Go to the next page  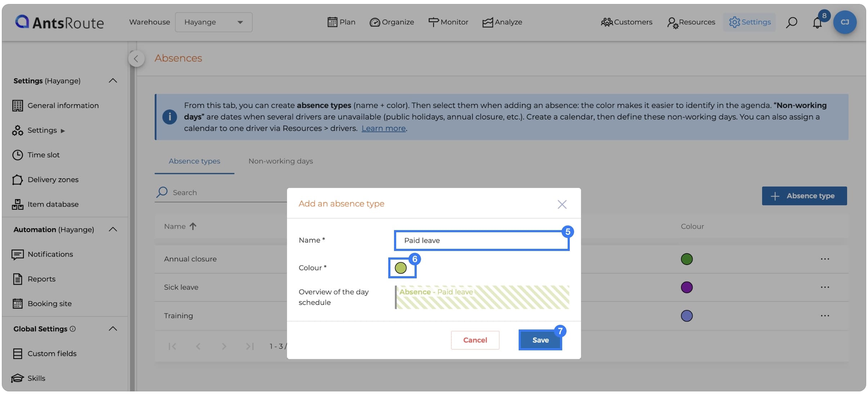coord(224,346)
